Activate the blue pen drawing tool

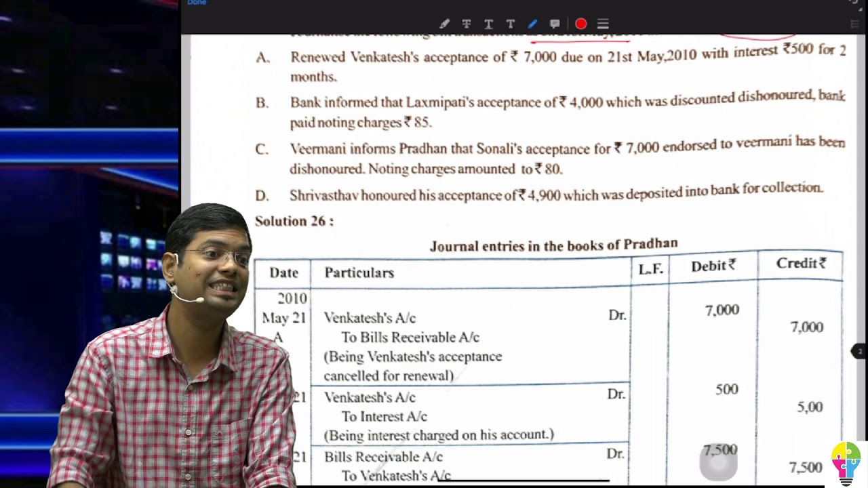point(532,24)
